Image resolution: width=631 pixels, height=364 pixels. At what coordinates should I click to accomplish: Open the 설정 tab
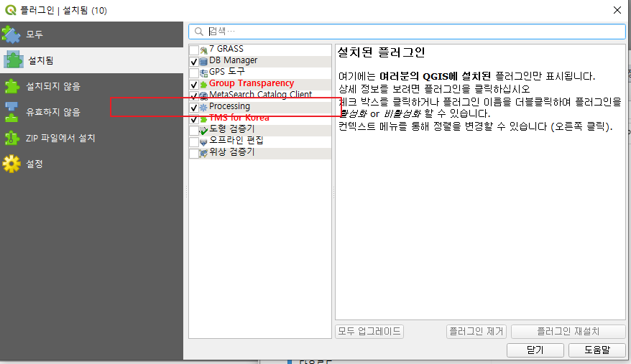pyautogui.click(x=91, y=164)
